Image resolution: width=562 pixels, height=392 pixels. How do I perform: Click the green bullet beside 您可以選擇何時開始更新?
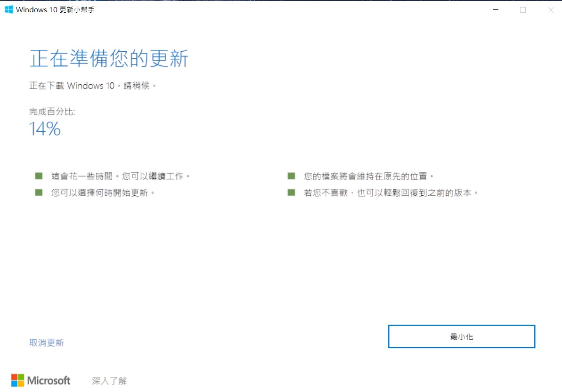pos(39,192)
